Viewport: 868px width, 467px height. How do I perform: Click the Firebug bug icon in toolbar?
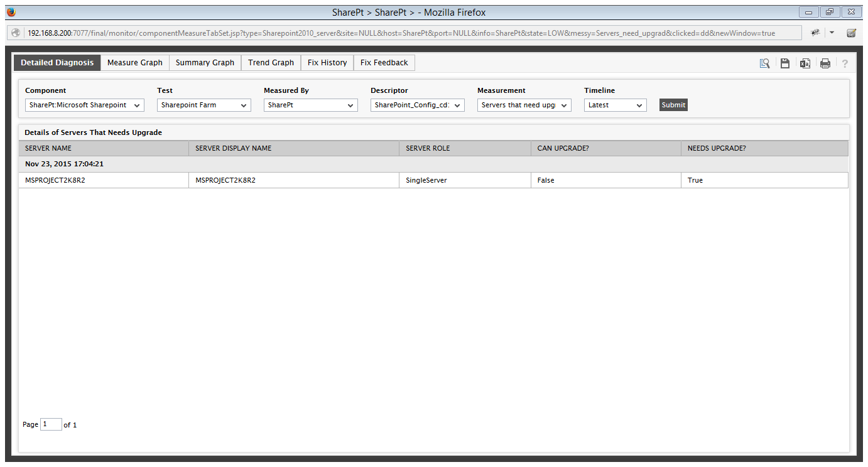click(815, 33)
